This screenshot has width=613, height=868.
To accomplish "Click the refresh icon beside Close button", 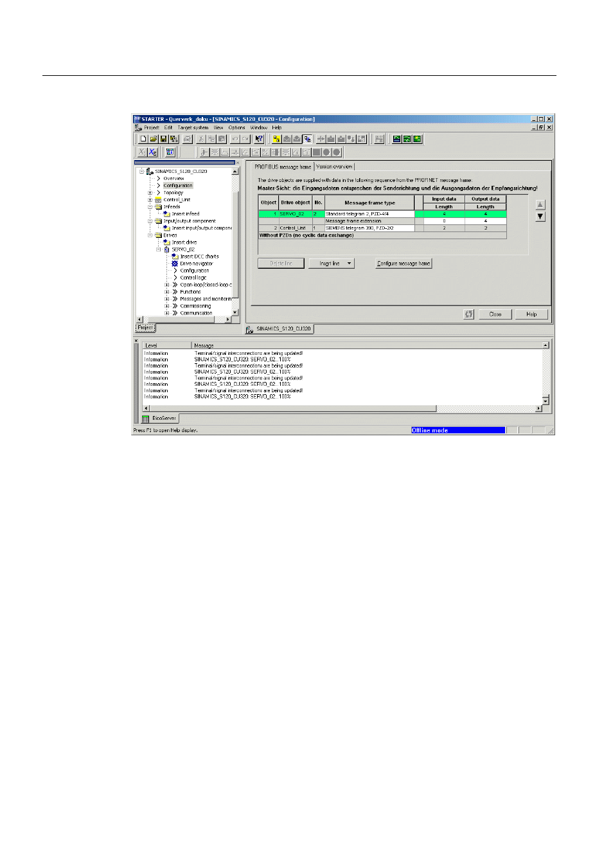I will (469, 314).
